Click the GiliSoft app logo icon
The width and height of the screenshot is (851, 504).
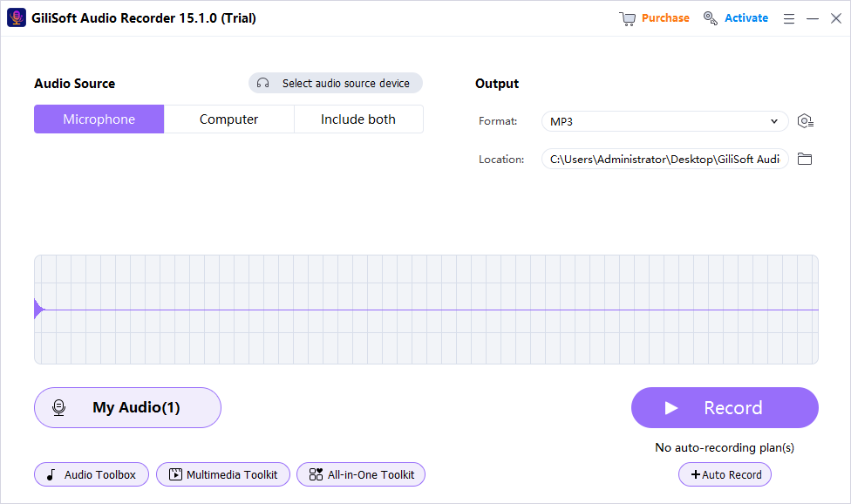tap(17, 18)
